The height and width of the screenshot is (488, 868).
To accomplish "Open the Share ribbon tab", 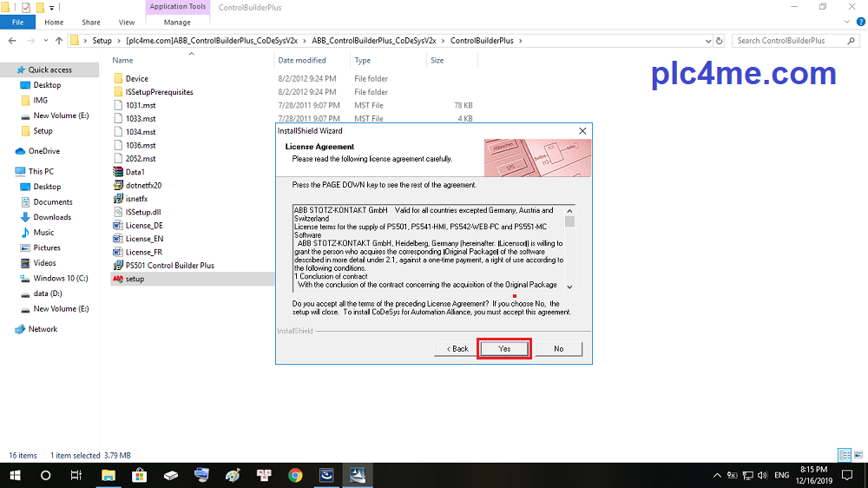I will 90,23.
